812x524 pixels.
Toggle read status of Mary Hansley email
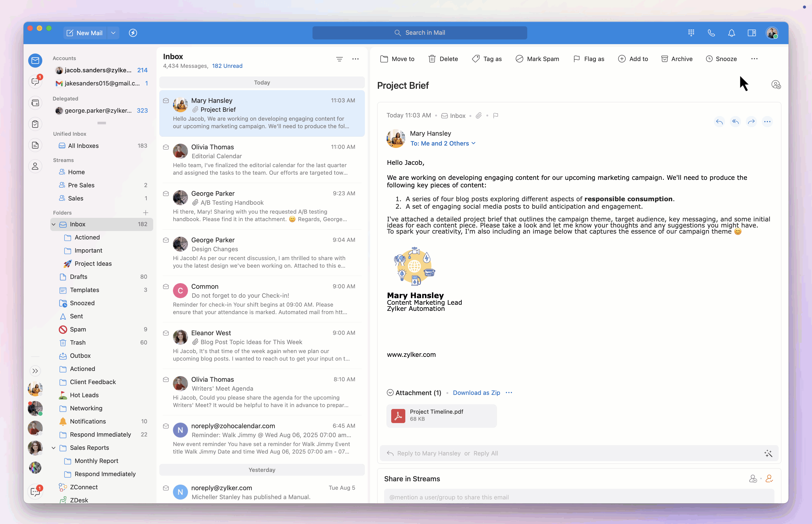(166, 101)
